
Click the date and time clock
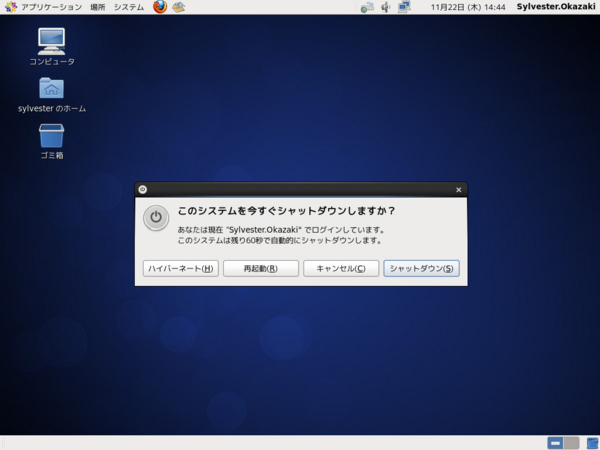(468, 7)
